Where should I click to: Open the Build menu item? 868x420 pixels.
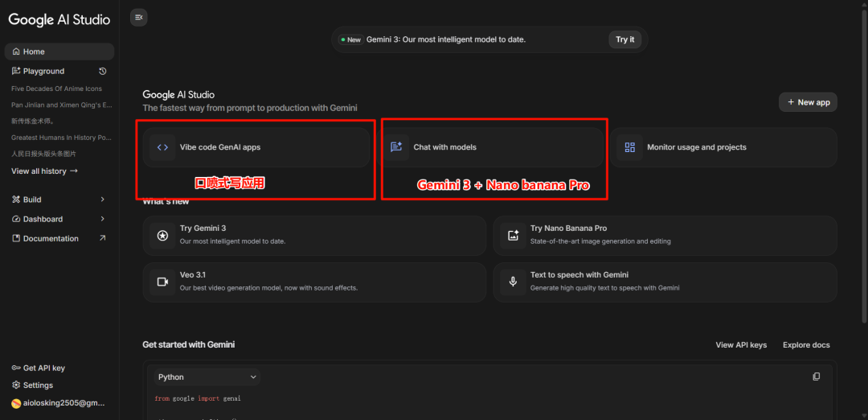(59, 200)
